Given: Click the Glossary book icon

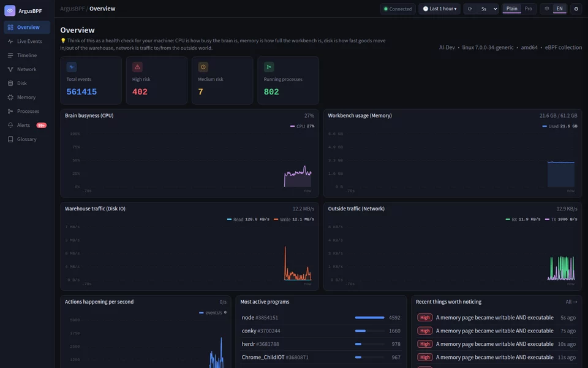Looking at the screenshot, I should 10,139.
